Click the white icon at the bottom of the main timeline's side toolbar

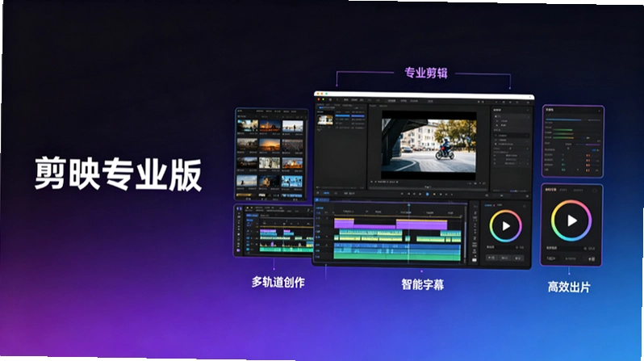click(475, 260)
